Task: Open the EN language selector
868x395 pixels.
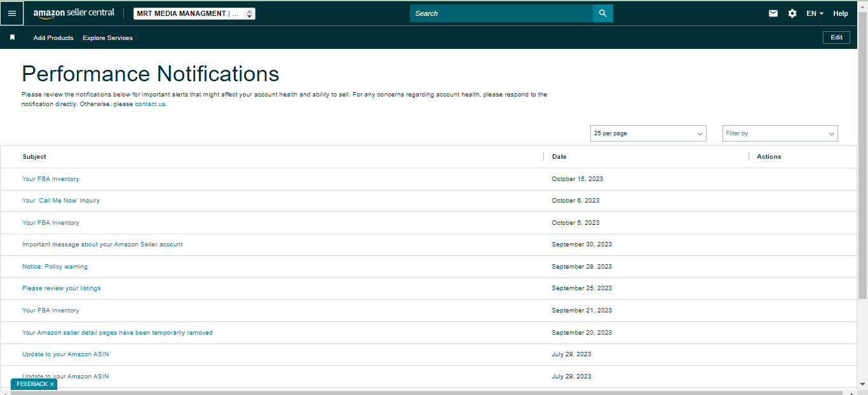Action: (815, 13)
